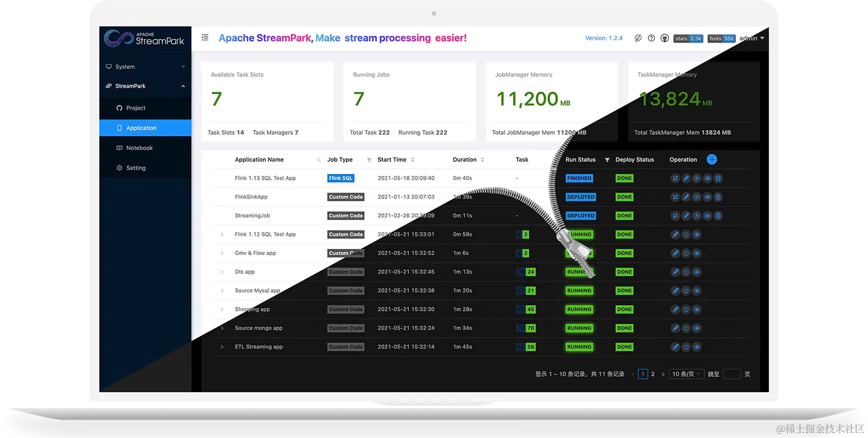868x438 pixels.
Task: View details of Source mongo app
Action: pos(697,328)
